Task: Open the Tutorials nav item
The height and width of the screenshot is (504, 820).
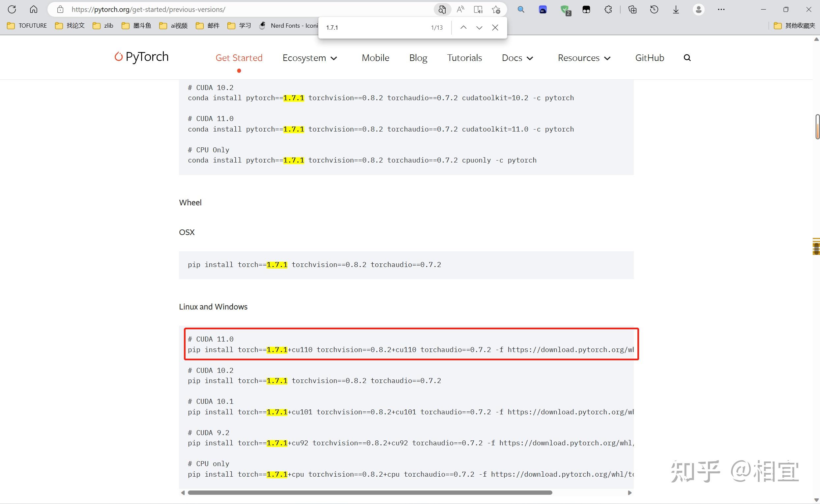Action: tap(464, 58)
